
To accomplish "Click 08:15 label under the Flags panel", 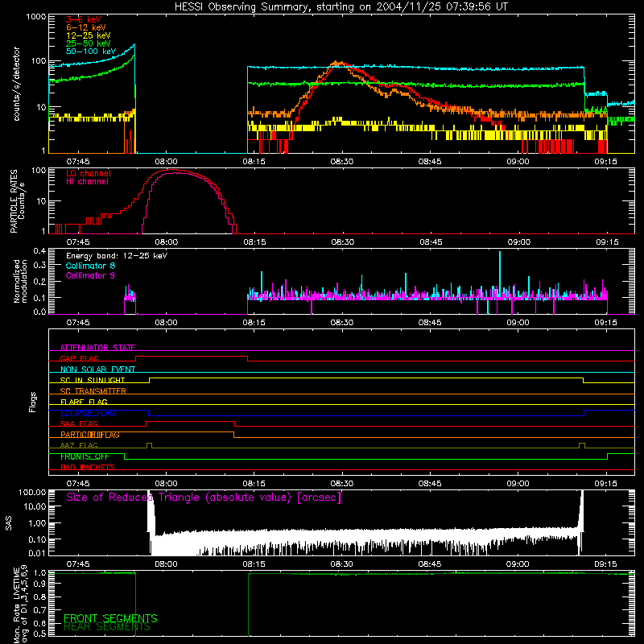I will pos(254,484).
